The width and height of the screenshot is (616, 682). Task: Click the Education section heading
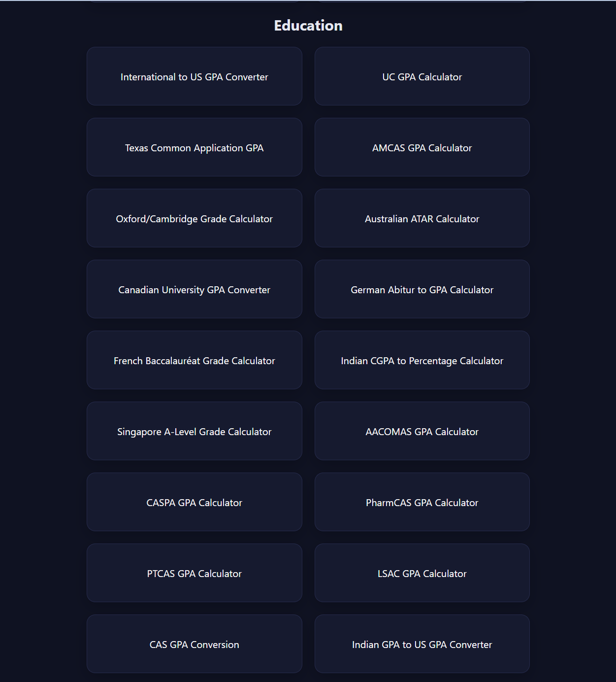308,26
